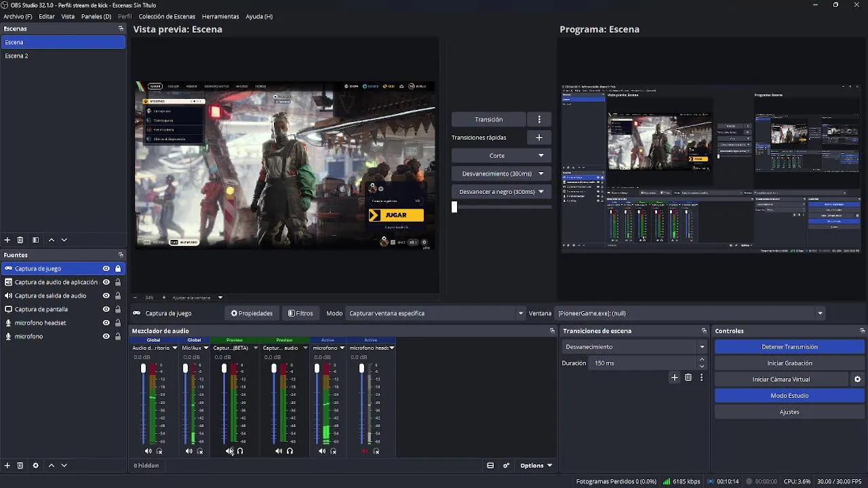Open Paneles menu

point(96,16)
